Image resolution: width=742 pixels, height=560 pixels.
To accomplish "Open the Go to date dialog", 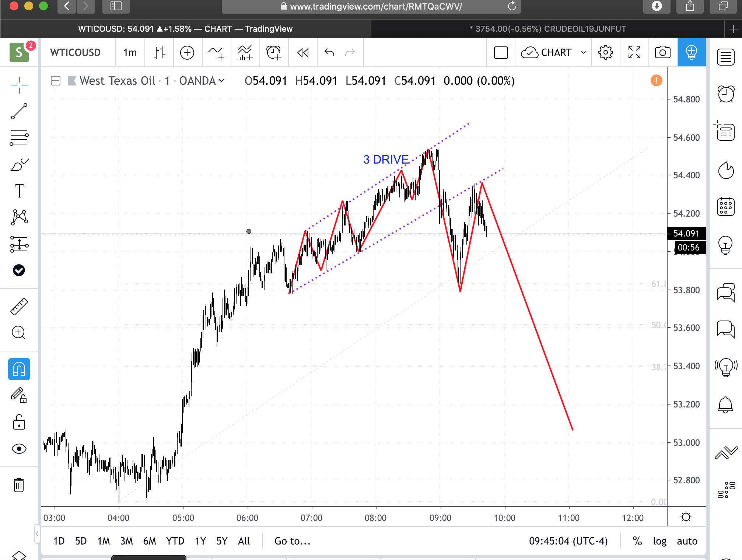I will click(x=293, y=541).
